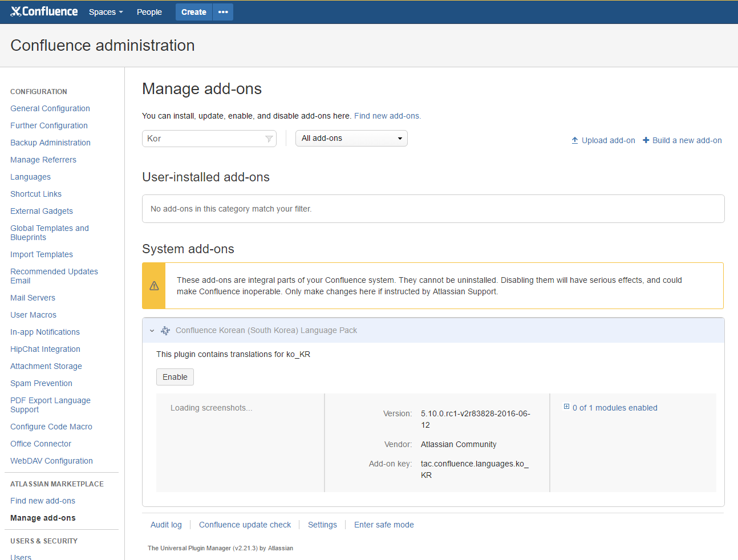Viewport: 738px width, 560px height.
Task: Click the Korean Language Pack plugin gear icon
Action: [165, 330]
